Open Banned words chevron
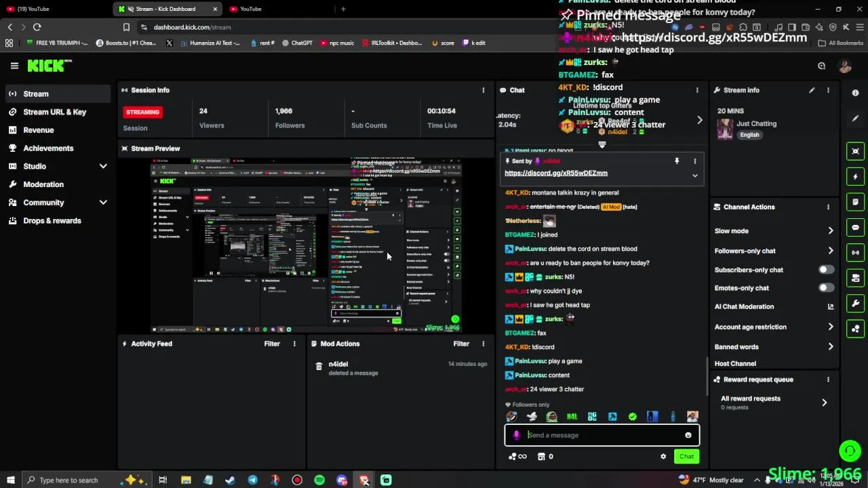Image resolution: width=868 pixels, height=488 pixels. tap(831, 347)
